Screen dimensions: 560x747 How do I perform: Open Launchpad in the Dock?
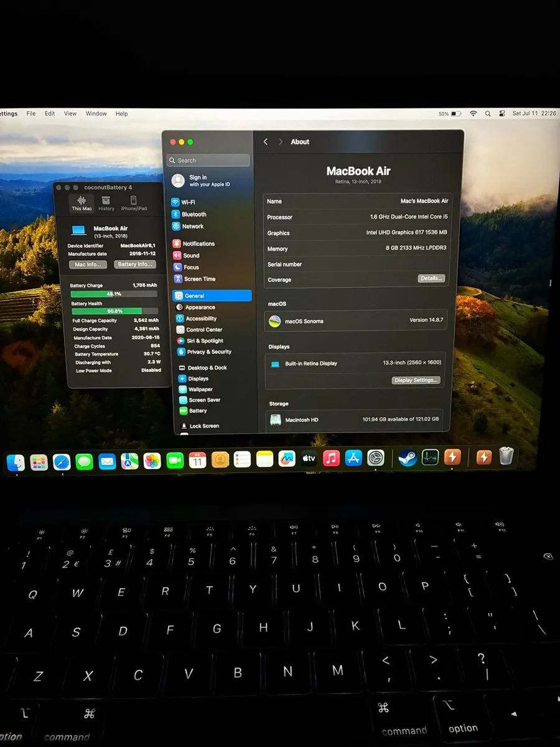(39, 462)
